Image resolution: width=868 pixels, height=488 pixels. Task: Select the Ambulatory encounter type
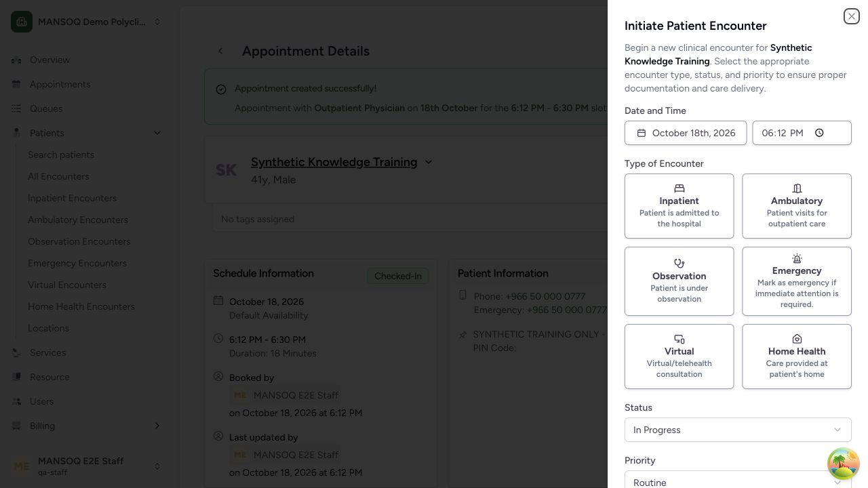point(797,206)
